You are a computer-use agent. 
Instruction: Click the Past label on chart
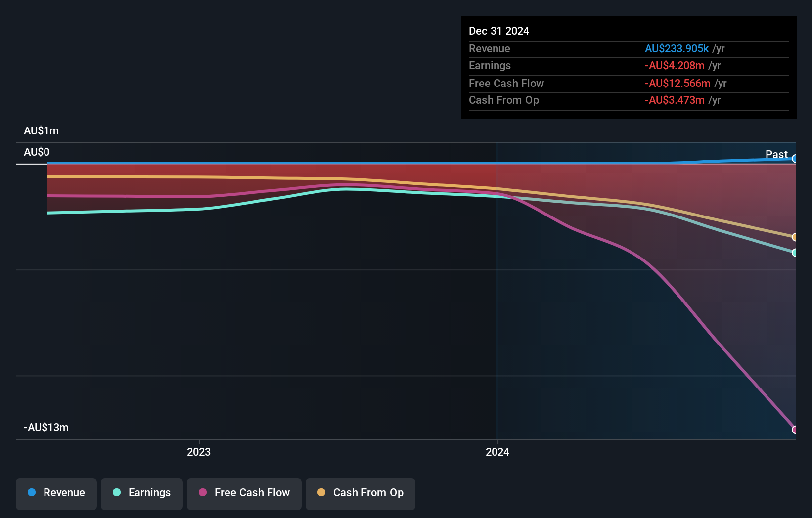776,154
